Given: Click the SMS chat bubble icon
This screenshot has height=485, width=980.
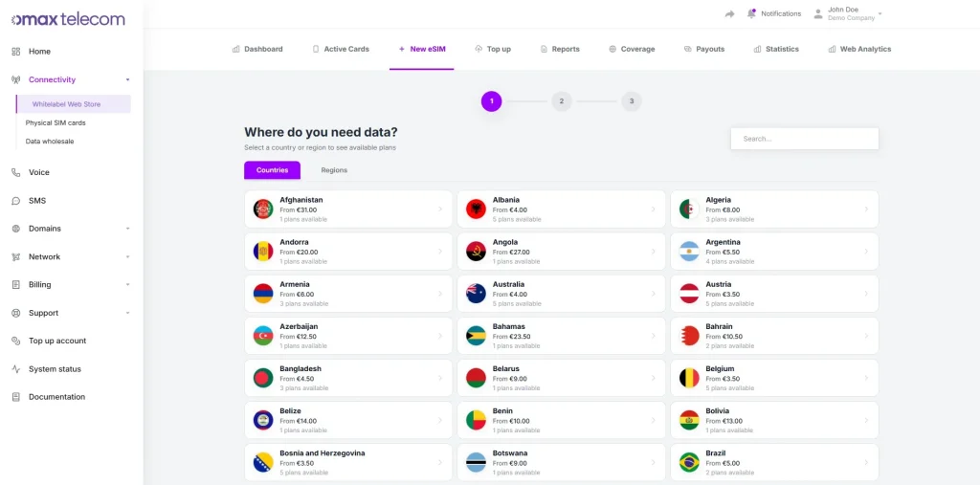Looking at the screenshot, I should pos(16,201).
